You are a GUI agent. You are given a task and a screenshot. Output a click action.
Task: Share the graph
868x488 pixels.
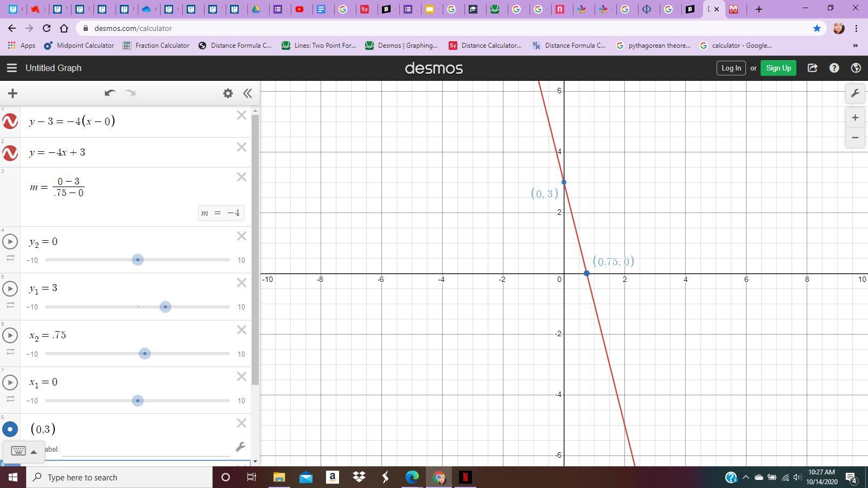(x=812, y=68)
